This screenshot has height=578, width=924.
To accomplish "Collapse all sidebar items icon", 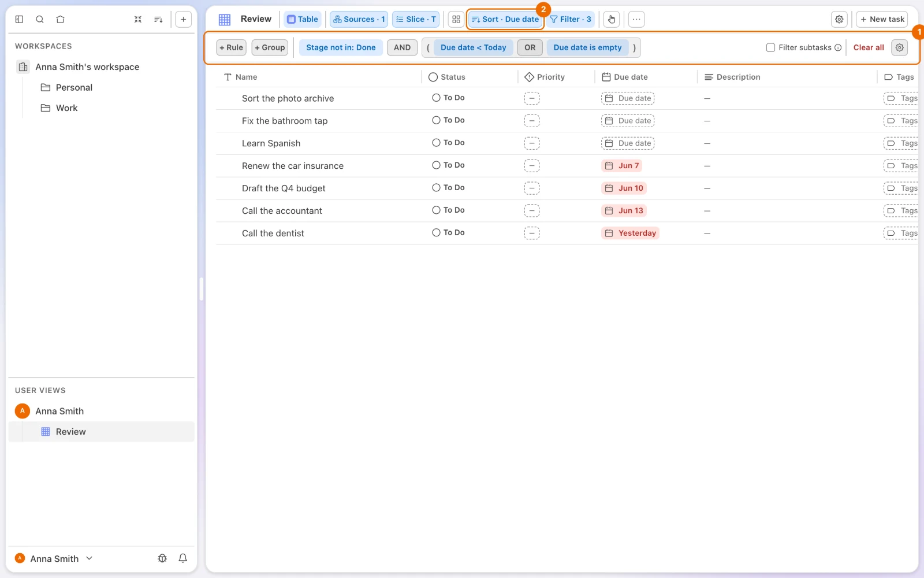I will tap(138, 19).
